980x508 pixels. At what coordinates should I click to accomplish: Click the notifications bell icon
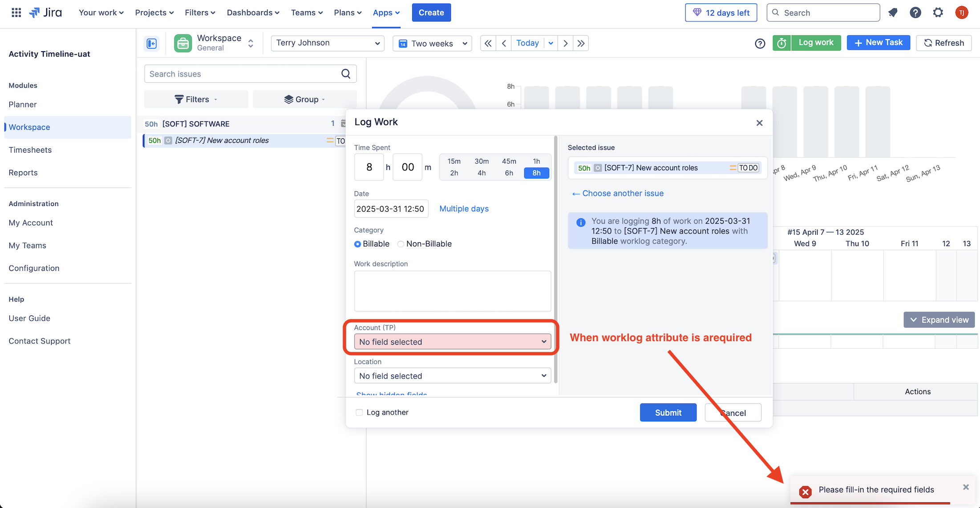893,12
